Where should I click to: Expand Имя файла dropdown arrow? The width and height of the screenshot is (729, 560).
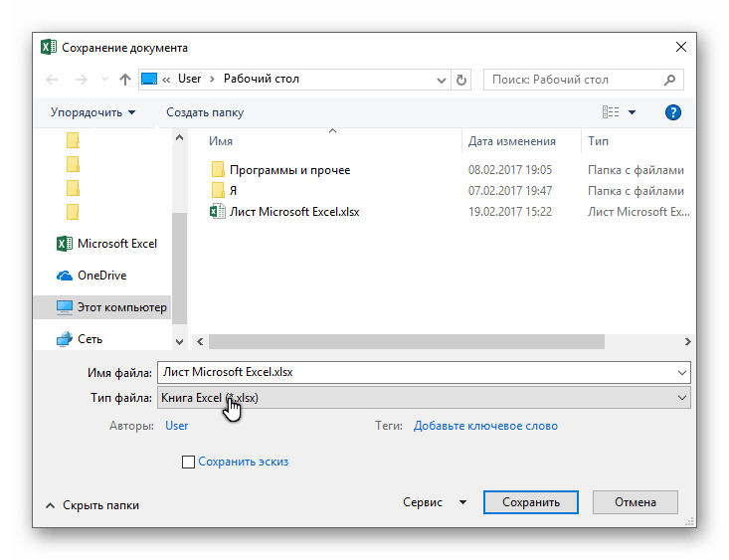[x=682, y=373]
